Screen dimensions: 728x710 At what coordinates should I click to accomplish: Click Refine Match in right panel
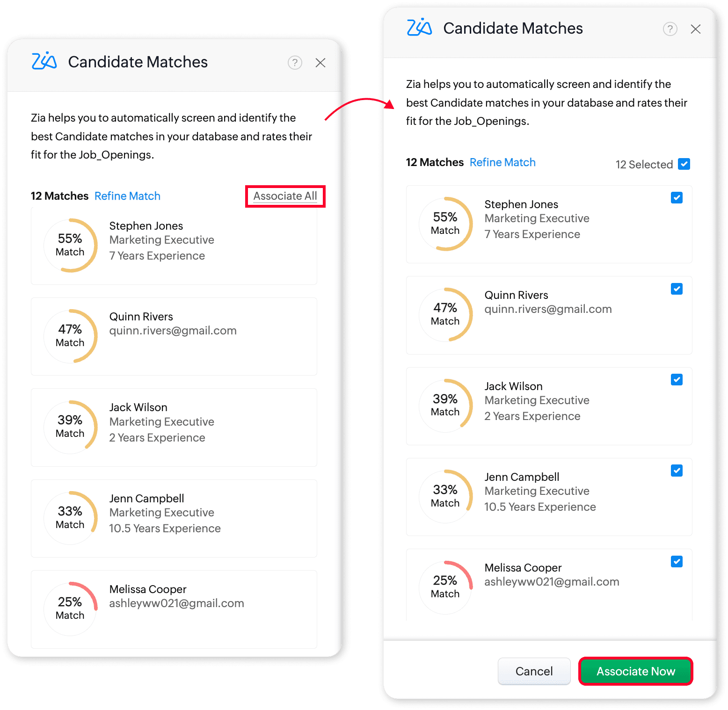[x=502, y=162]
